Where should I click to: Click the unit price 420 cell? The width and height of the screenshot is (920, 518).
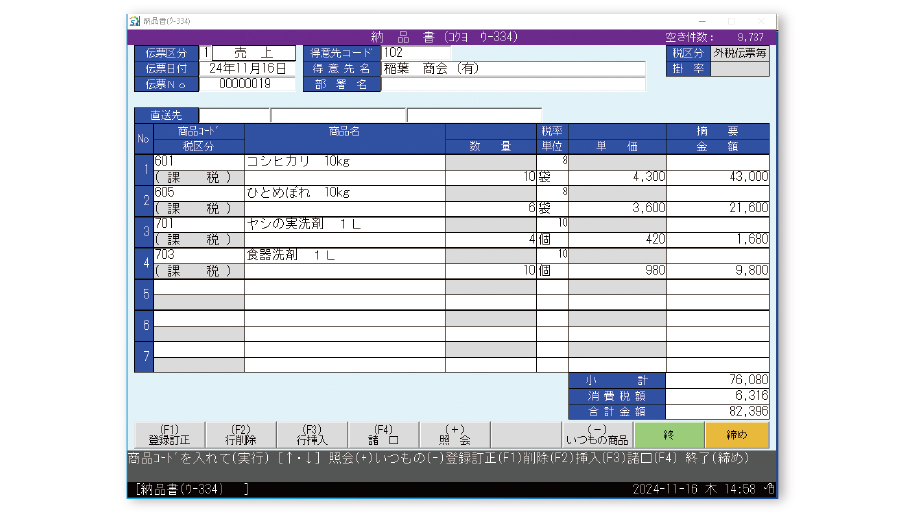tap(617, 240)
